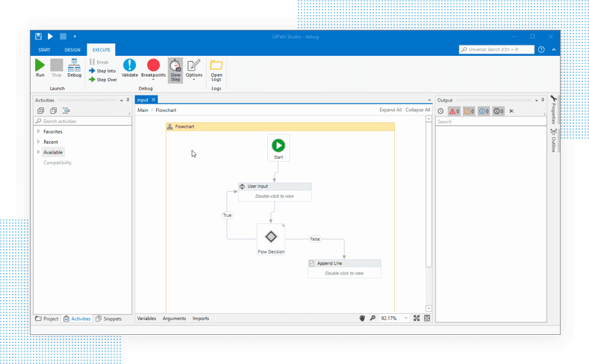
Task: Validate the workflow with the exclamation icon
Action: pyautogui.click(x=130, y=68)
